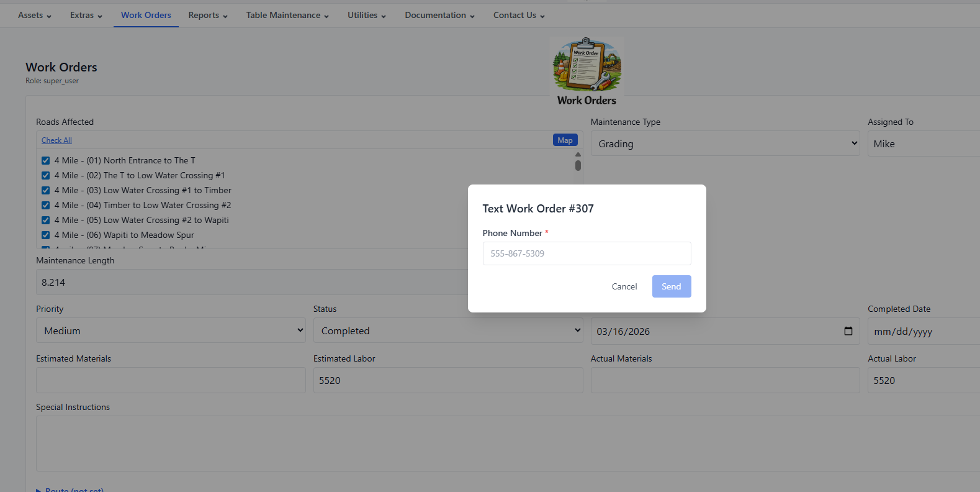Open the Contact Us menu
Viewport: 980px width, 492px height.
(519, 15)
